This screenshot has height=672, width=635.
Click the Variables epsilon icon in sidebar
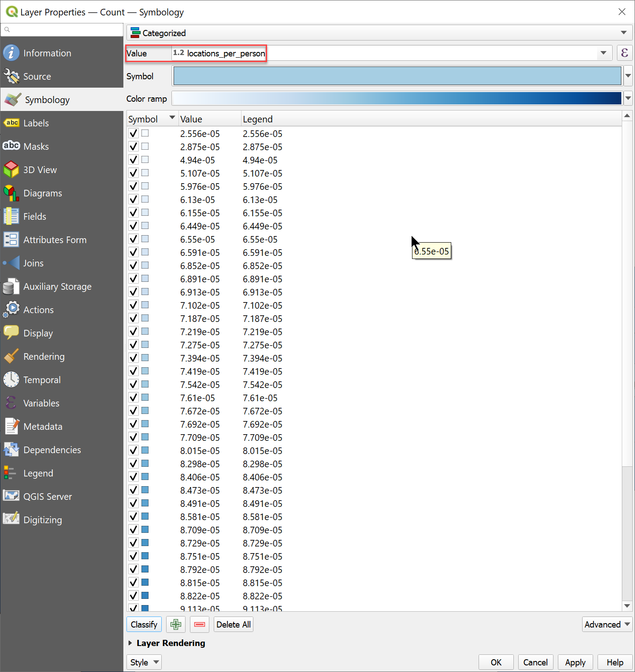(x=11, y=403)
